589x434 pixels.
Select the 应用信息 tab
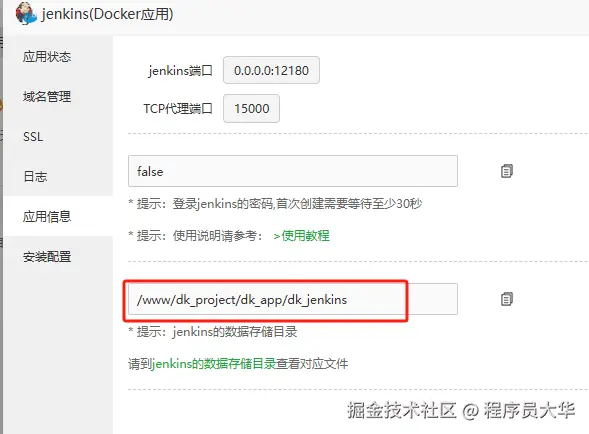point(47,216)
